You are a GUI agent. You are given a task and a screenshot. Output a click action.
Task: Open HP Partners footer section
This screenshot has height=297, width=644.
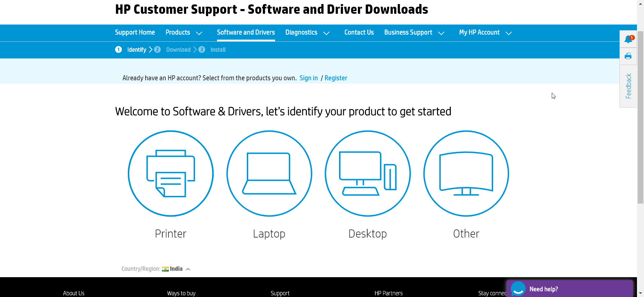(x=388, y=293)
